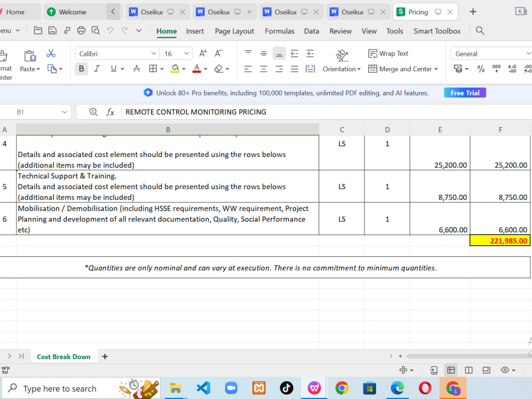Click the Copy icon
Image resolution: width=532 pixels, height=399 pixels.
[52, 69]
